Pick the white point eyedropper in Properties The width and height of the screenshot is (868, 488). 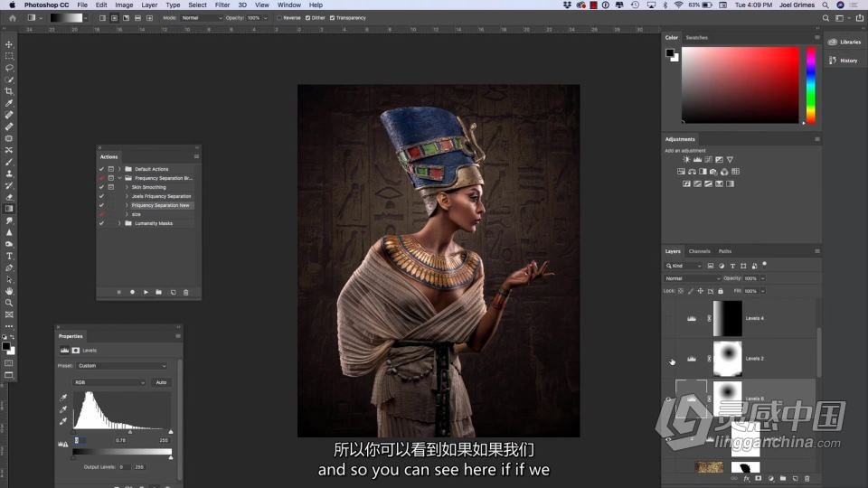63,422
